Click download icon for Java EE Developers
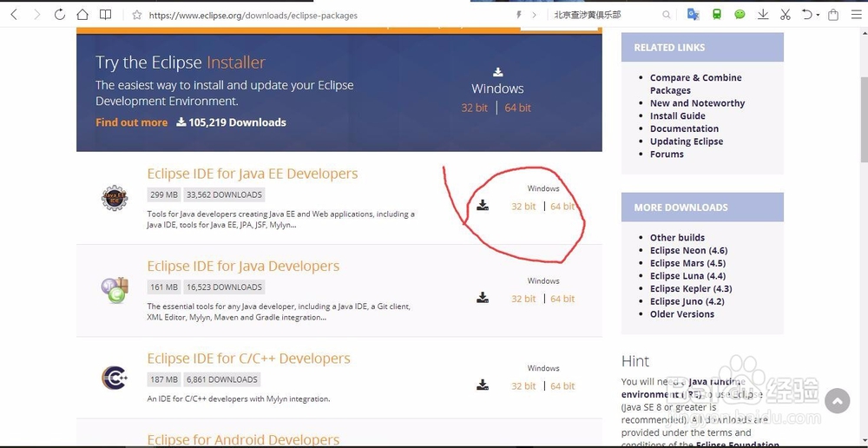The height and width of the screenshot is (448, 868). point(483,206)
